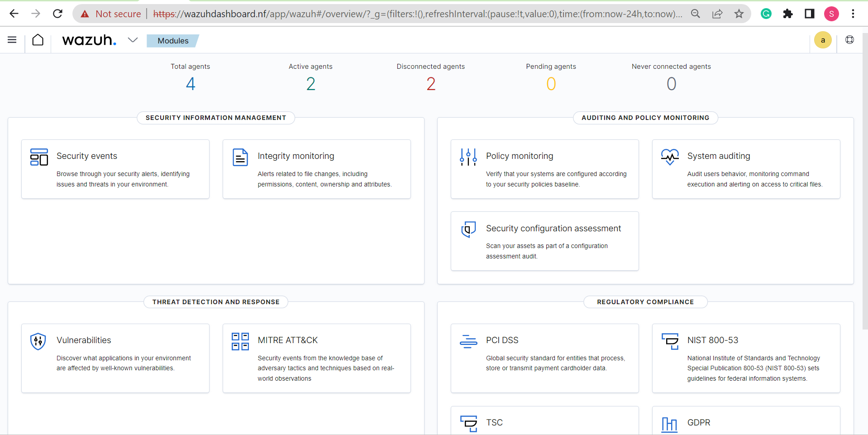Select the Modules breadcrumb tab
Viewport: 868px width, 435px height.
(173, 41)
